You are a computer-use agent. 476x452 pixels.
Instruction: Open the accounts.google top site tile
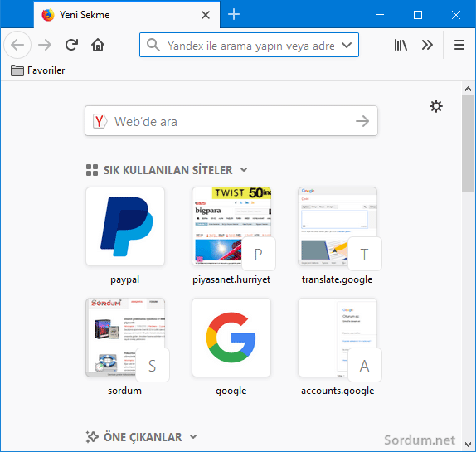(338, 338)
